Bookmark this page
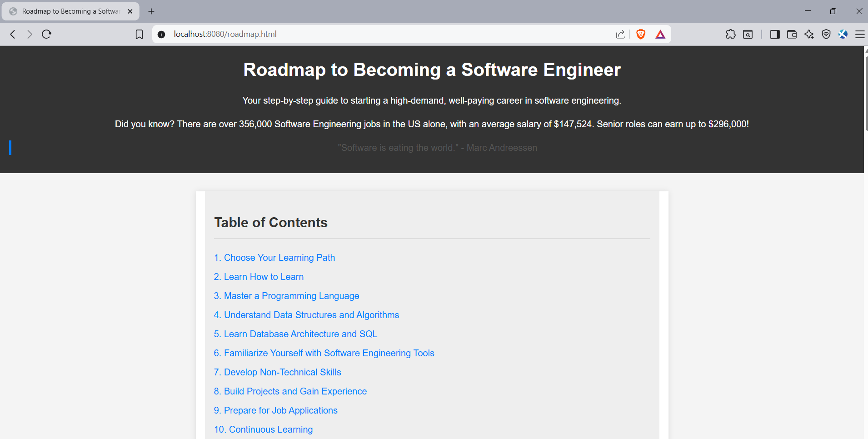Image resolution: width=868 pixels, height=439 pixels. click(x=139, y=34)
